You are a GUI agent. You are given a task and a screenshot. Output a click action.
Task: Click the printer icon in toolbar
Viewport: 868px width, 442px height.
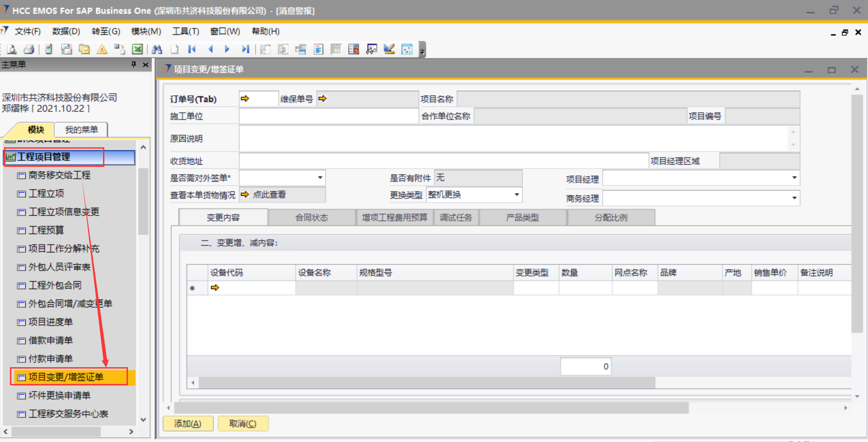29,49
